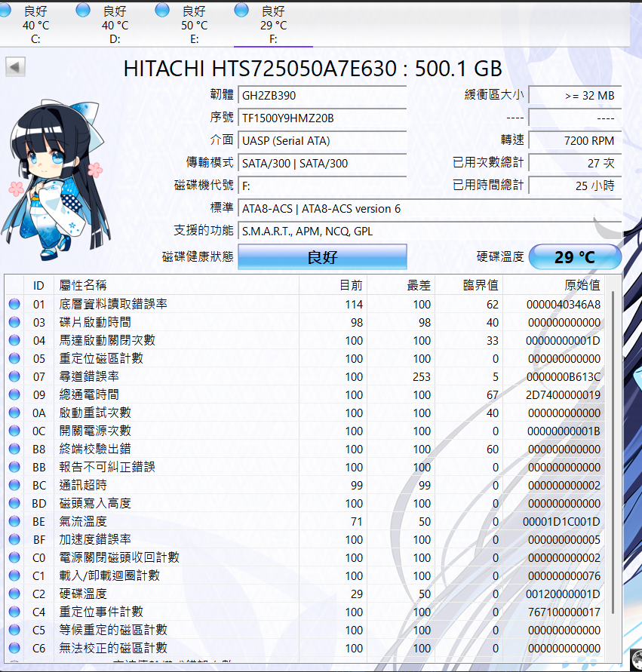Select attribute name 總通電時間
642x672 pixels.
89,394
